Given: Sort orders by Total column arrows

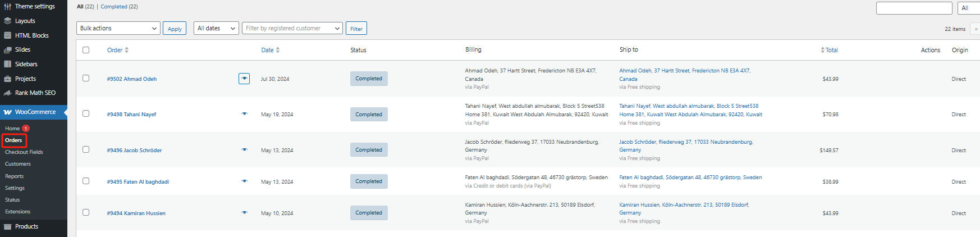Looking at the screenshot, I should (823, 50).
